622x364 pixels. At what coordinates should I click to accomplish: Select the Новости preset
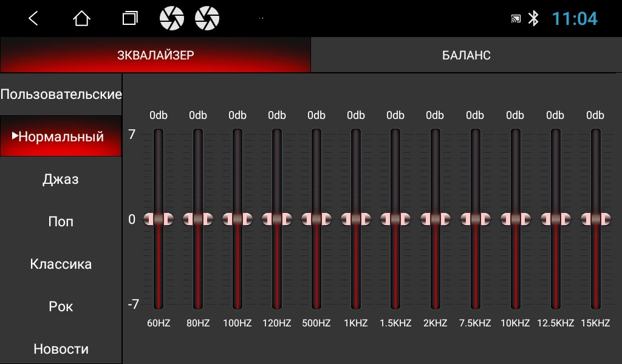(x=61, y=349)
